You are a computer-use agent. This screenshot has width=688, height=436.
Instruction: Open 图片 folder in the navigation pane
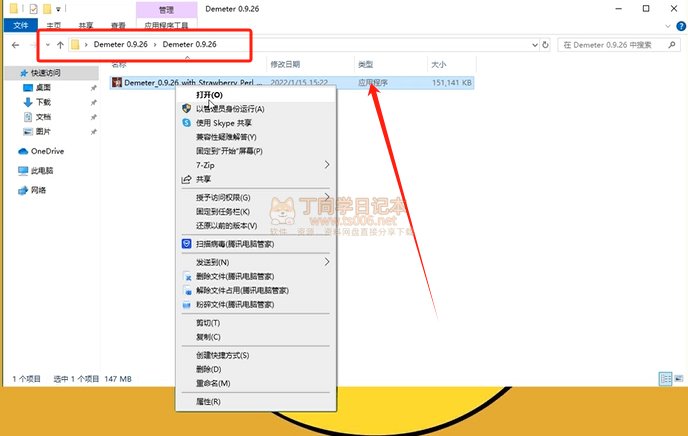pyautogui.click(x=43, y=132)
